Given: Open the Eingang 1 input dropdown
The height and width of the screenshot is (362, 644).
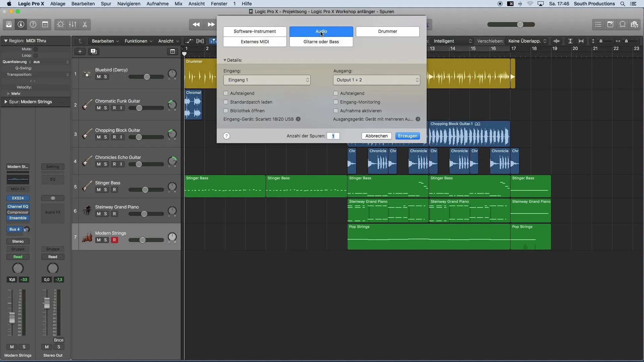Looking at the screenshot, I should (x=266, y=79).
